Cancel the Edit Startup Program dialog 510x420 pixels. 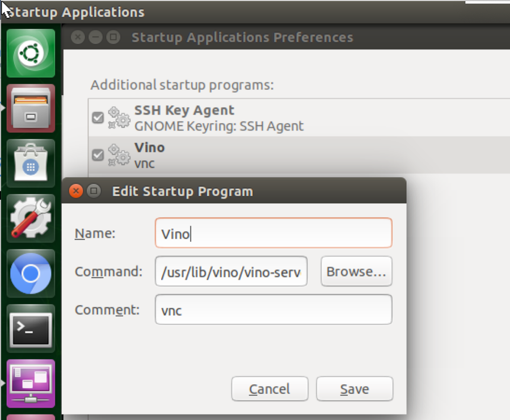[x=269, y=389]
